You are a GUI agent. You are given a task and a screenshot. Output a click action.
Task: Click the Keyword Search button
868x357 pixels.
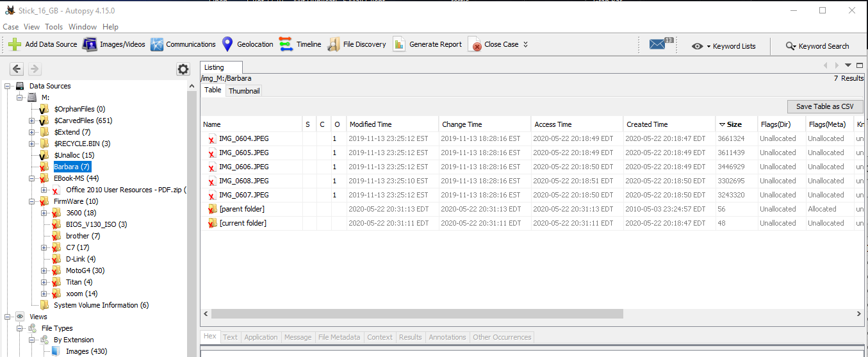click(x=817, y=46)
